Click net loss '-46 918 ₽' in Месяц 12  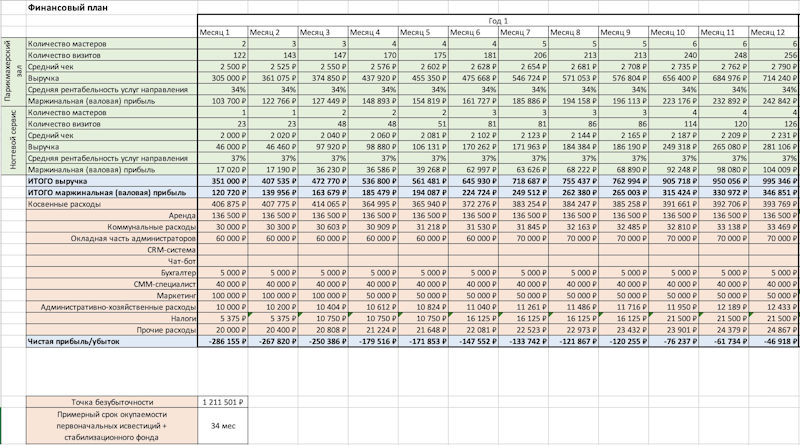(x=773, y=341)
